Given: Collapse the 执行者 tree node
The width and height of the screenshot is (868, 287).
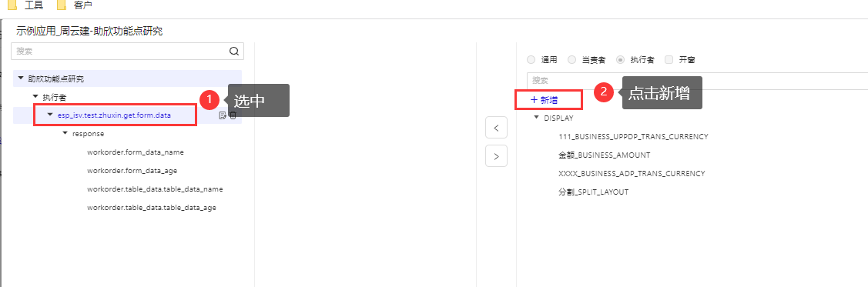Looking at the screenshot, I should click(x=35, y=97).
